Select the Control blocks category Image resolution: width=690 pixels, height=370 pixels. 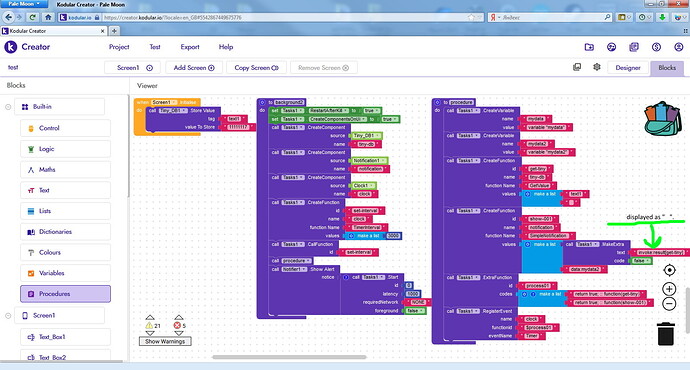click(65, 128)
